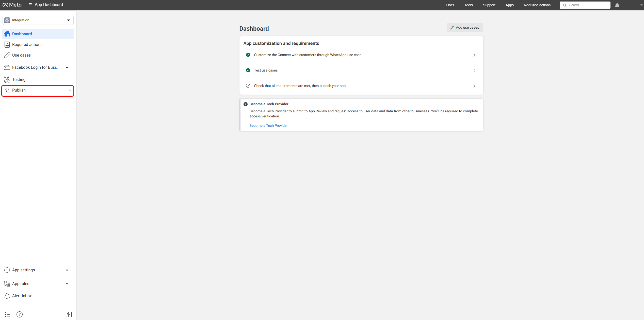Expand the Facebook Login for Business section

67,67
